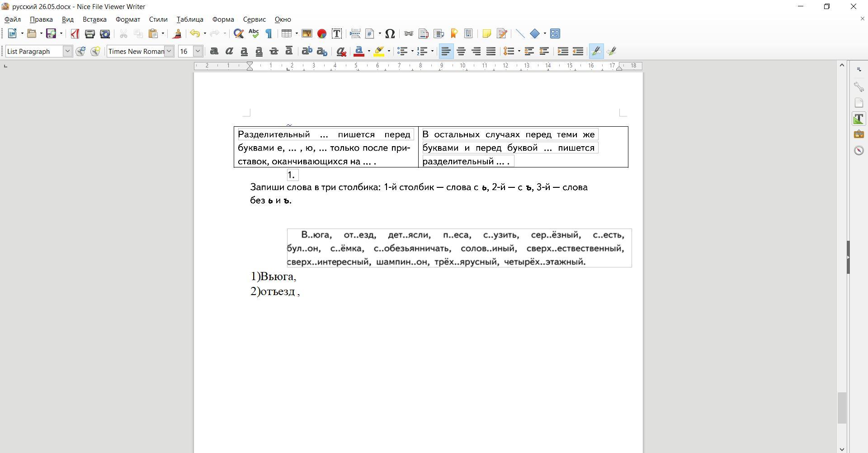
Task: Center the paragraph text
Action: [461, 51]
